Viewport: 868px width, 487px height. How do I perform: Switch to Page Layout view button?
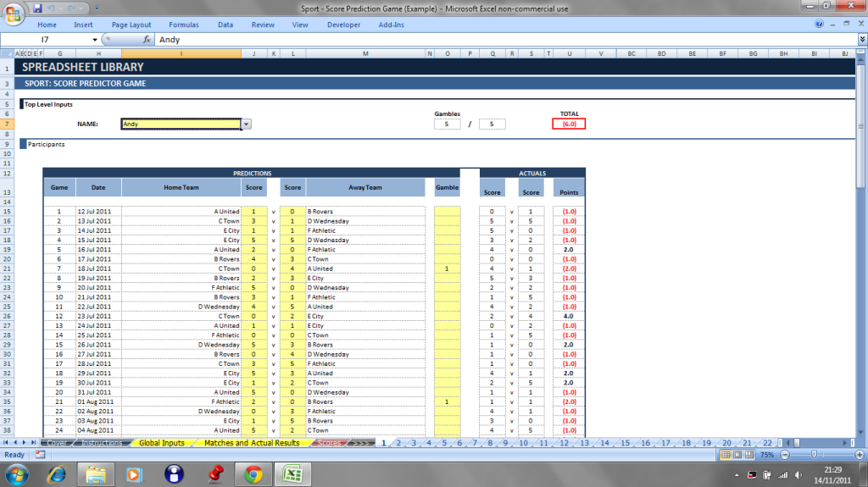[737, 455]
